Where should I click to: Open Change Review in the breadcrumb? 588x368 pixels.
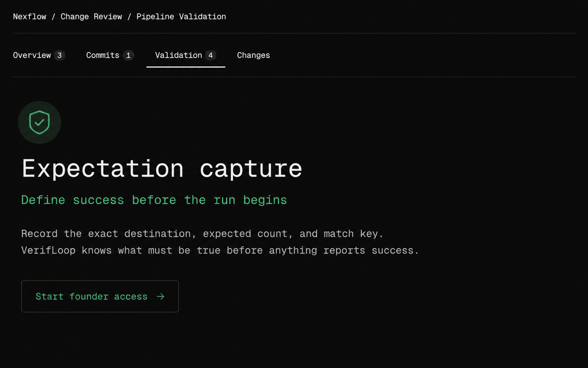(91, 17)
